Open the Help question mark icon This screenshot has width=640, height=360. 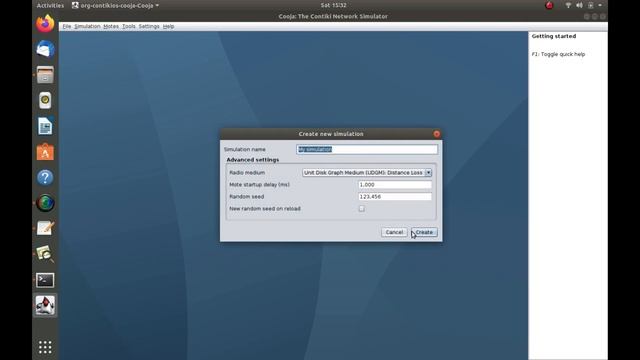[x=45, y=178]
